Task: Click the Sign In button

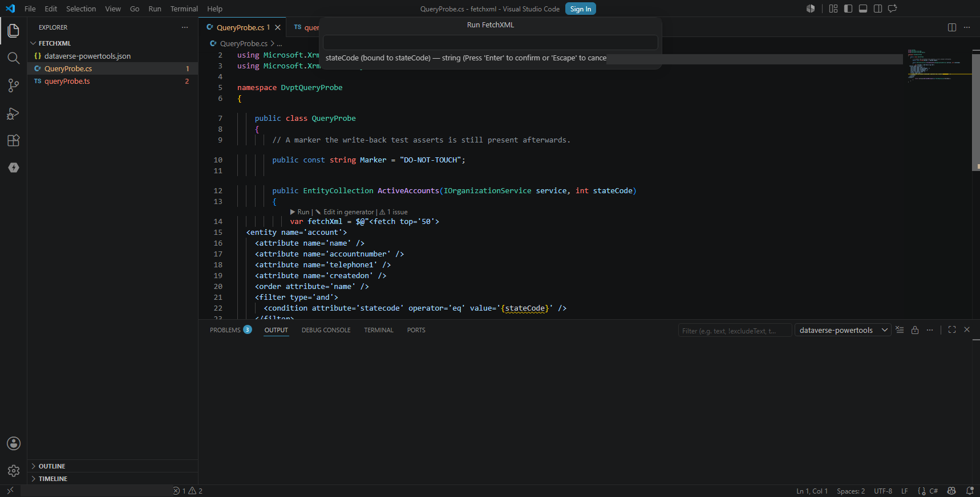Action: (580, 9)
